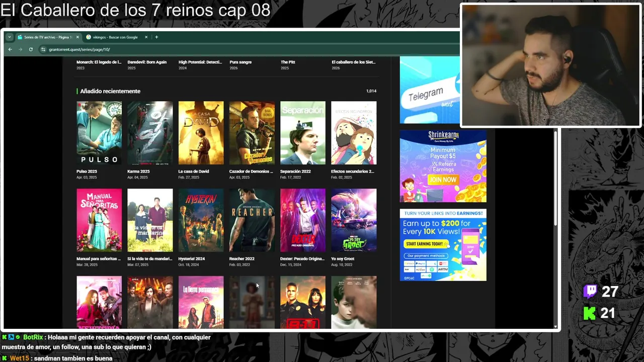
Task: Click the 1,014 series count
Action: 371,91
